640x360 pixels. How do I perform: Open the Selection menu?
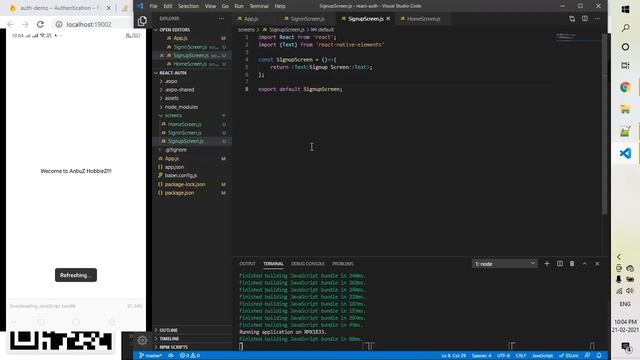coord(188,6)
